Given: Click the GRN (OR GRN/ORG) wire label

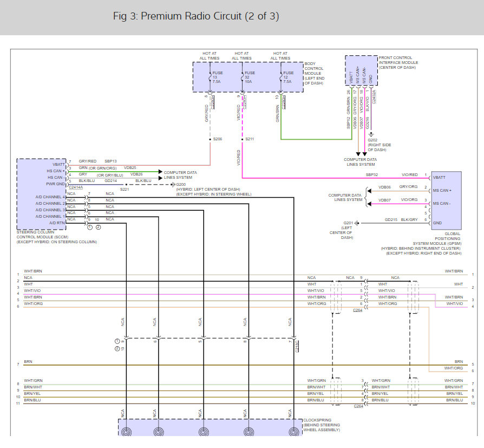Looking at the screenshot, I should click(x=97, y=168).
